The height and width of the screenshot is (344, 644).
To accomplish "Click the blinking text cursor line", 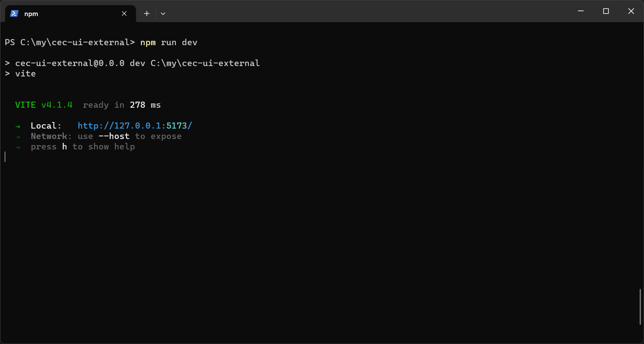I will [x=5, y=157].
